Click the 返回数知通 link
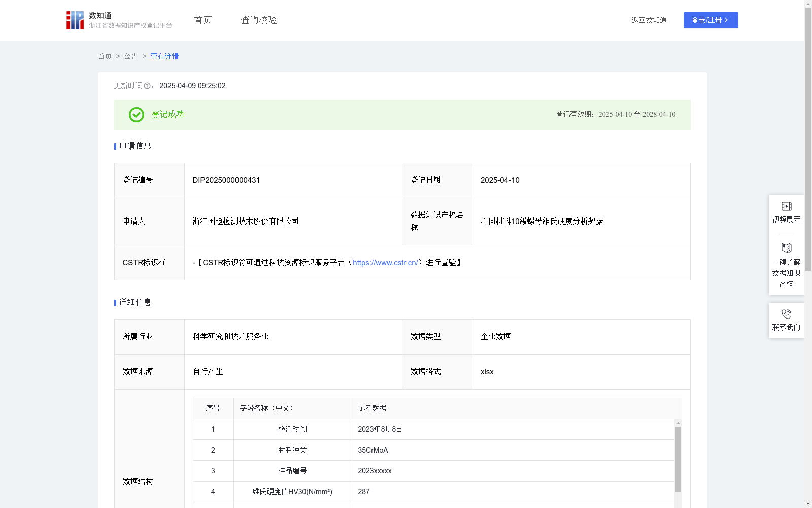812x508 pixels. coord(649,20)
